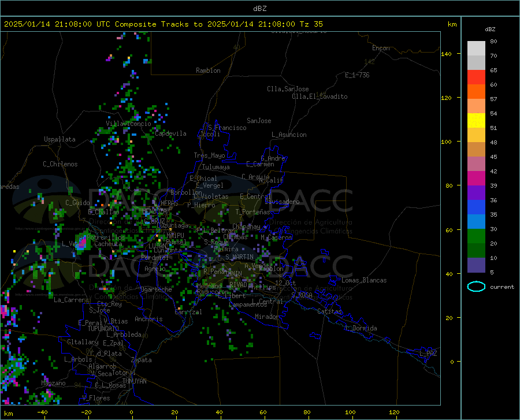Click the 'MENDOZA' city label
Viewport: 520px width, 420px height.
[154, 211]
